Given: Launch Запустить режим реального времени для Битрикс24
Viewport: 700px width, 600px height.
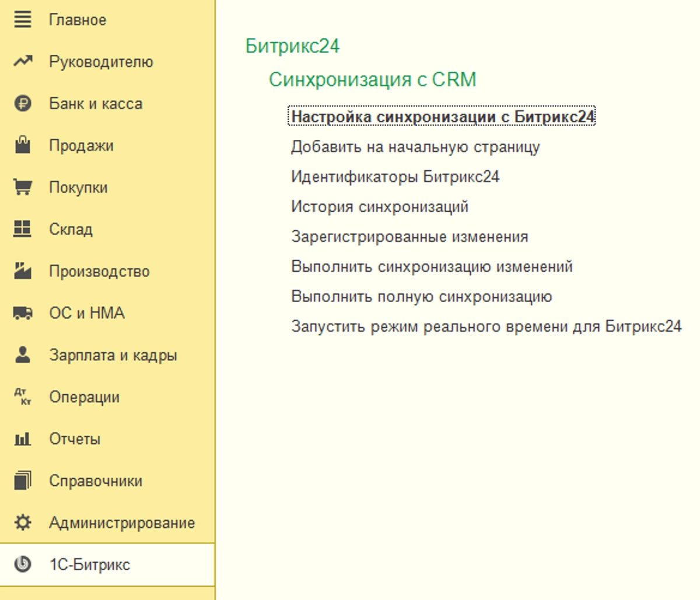Looking at the screenshot, I should [x=486, y=326].
